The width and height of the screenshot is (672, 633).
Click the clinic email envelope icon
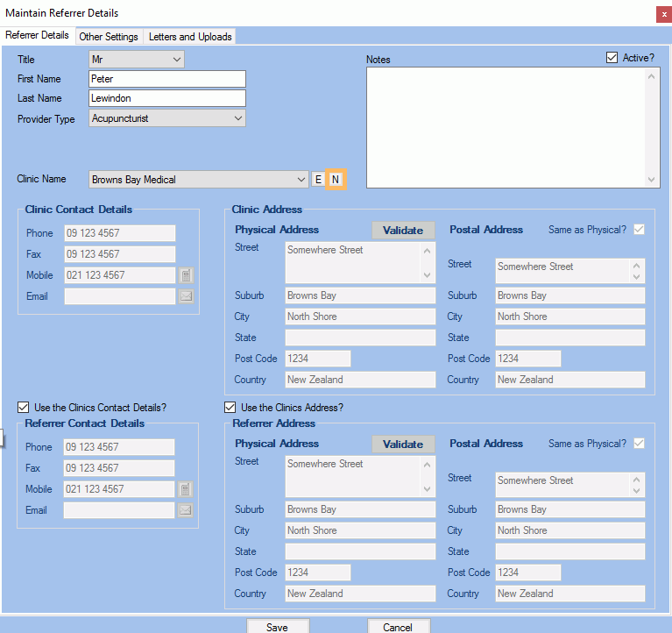[186, 296]
